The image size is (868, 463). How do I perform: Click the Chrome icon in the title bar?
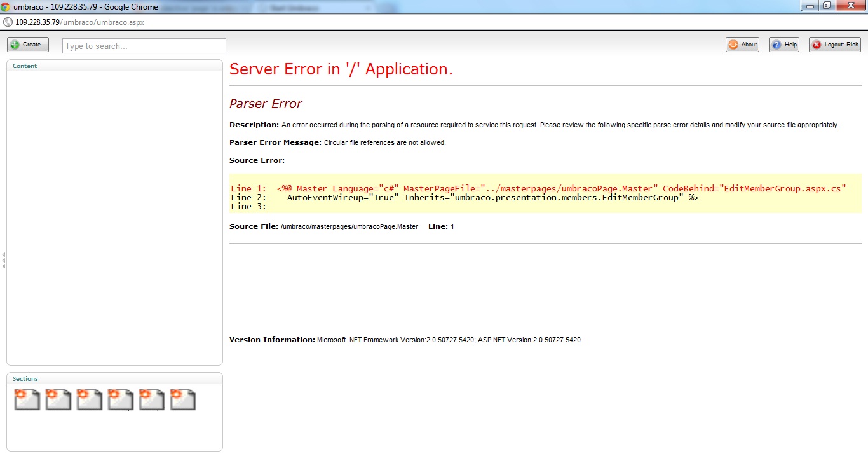pyautogui.click(x=6, y=7)
